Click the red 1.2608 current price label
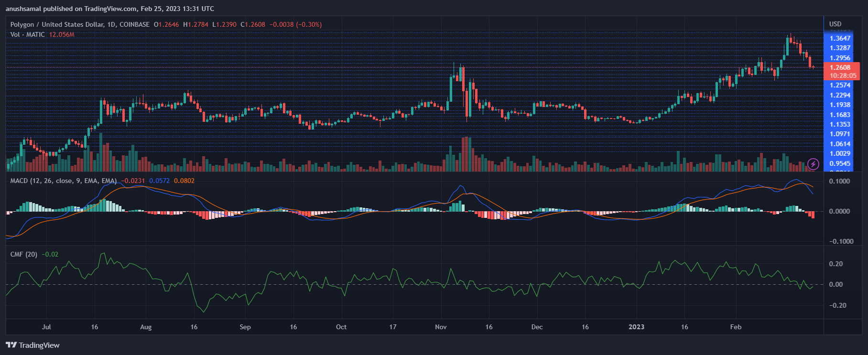 coord(840,67)
